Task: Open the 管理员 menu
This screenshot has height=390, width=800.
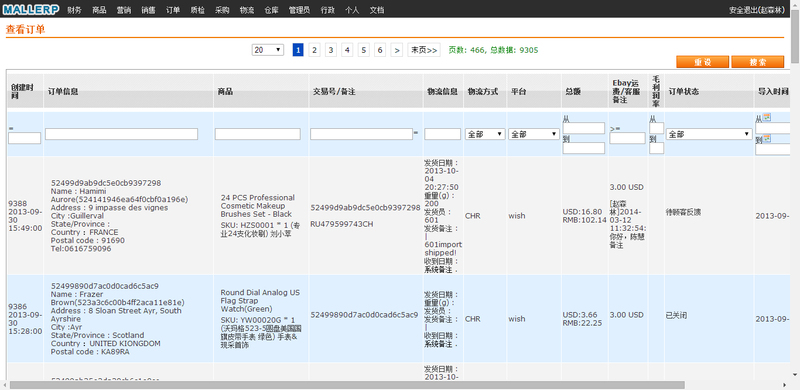Action: pyautogui.click(x=299, y=10)
